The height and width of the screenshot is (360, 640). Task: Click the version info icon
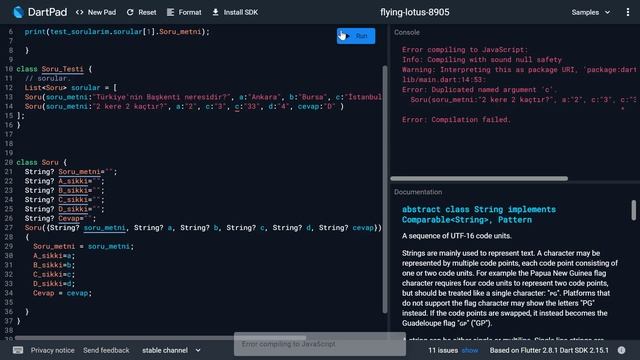tap(621, 350)
